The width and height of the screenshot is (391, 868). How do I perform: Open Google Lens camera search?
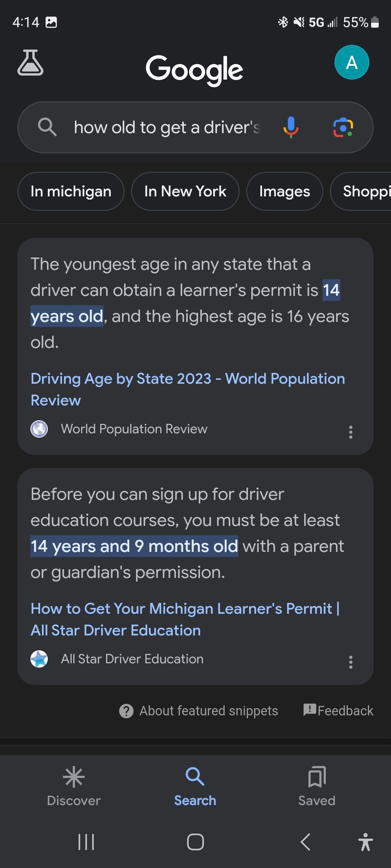coord(343,127)
